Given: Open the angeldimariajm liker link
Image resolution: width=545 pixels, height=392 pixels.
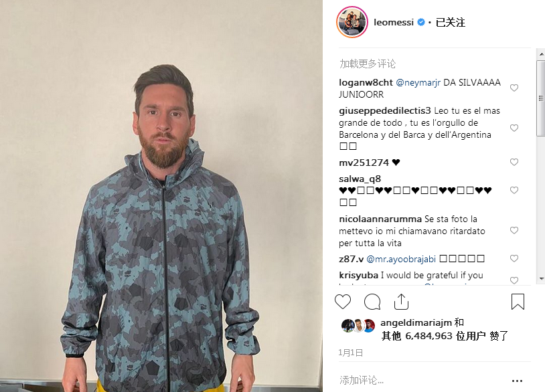Looking at the screenshot, I should coord(416,322).
